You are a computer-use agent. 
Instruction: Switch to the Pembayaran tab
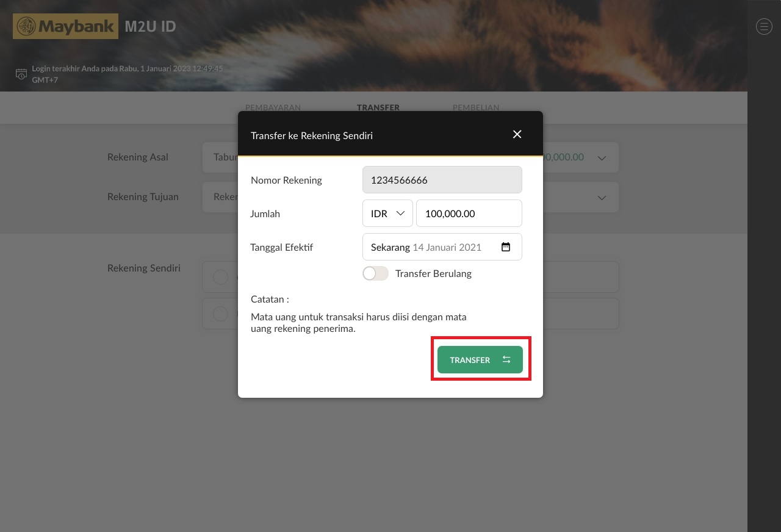click(x=273, y=107)
